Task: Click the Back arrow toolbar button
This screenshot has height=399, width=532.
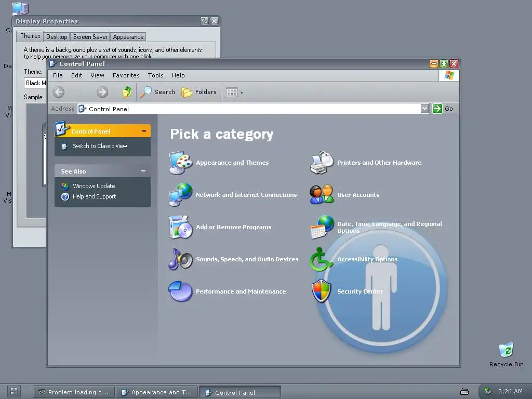Action: point(59,92)
